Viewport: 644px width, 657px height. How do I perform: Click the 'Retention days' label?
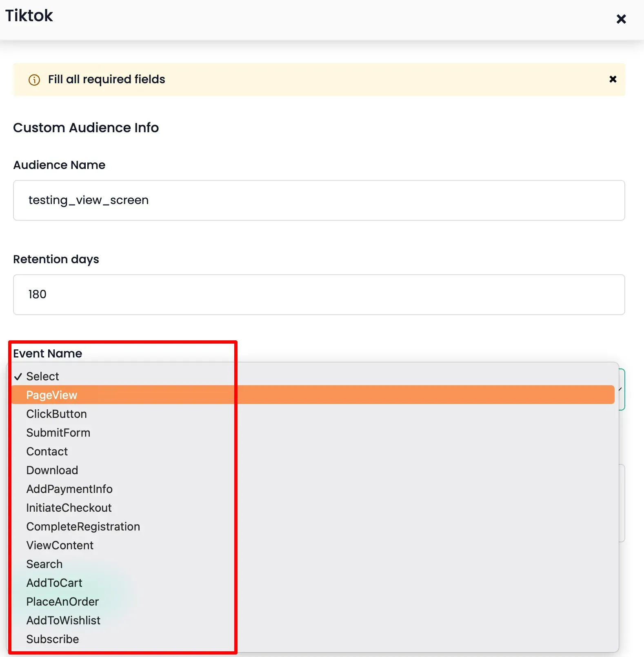click(x=56, y=260)
